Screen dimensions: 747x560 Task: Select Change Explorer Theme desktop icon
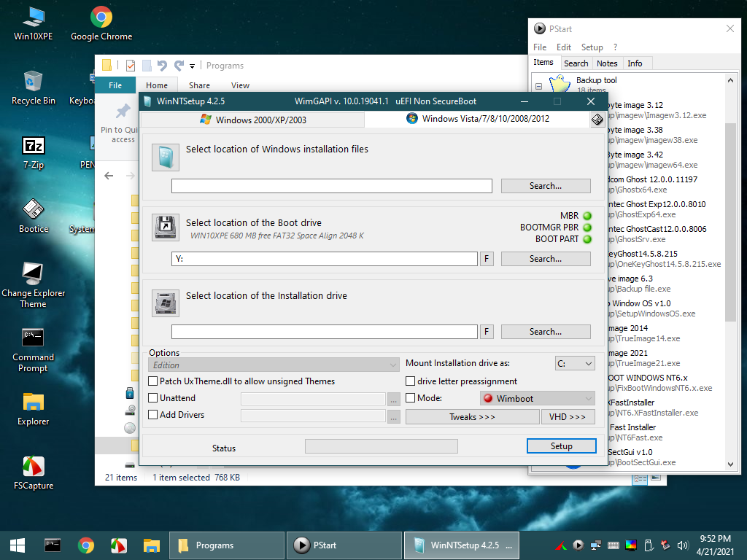pos(34,286)
